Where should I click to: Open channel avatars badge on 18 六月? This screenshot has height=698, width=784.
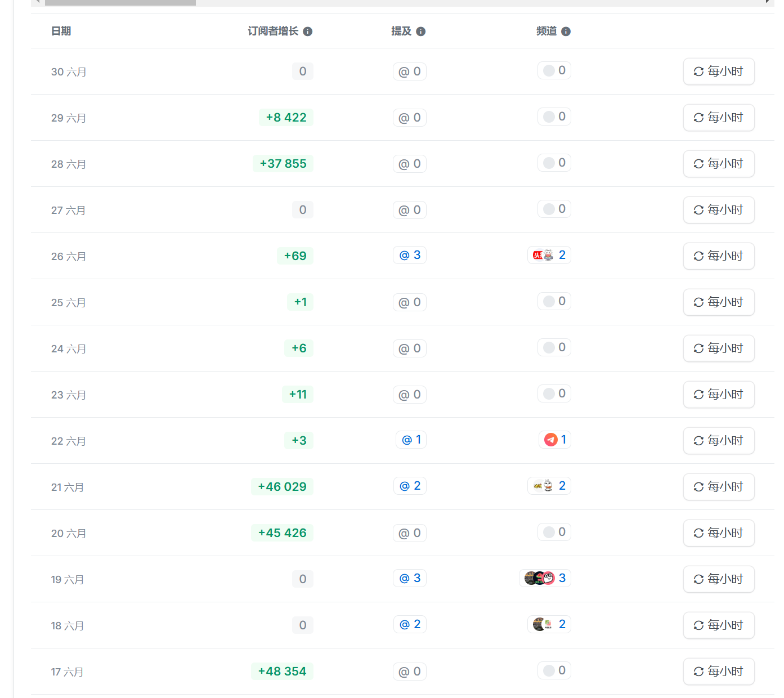549,624
